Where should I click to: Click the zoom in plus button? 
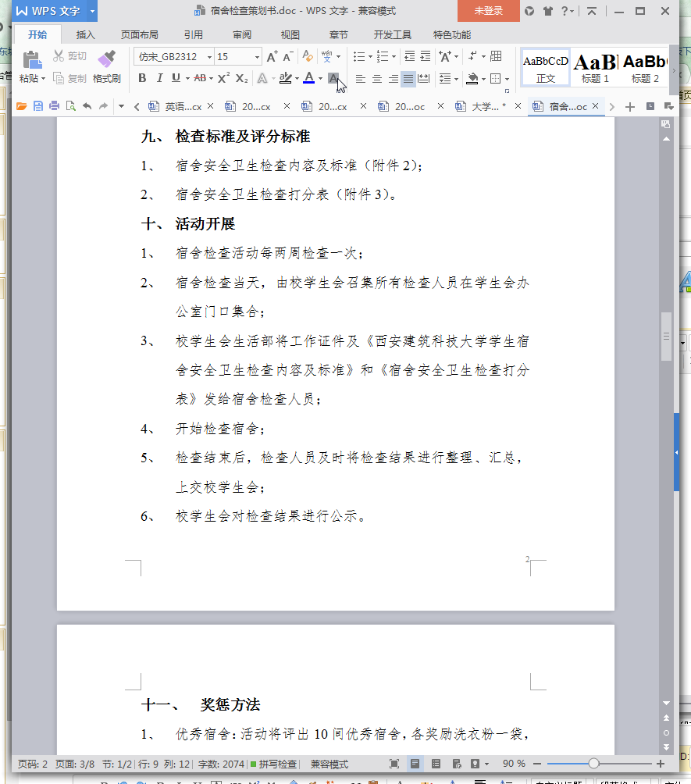[x=661, y=764]
